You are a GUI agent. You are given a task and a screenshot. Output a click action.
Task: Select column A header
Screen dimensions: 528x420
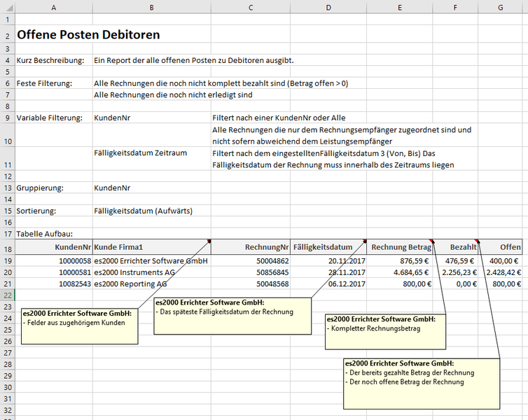tap(54, 8)
